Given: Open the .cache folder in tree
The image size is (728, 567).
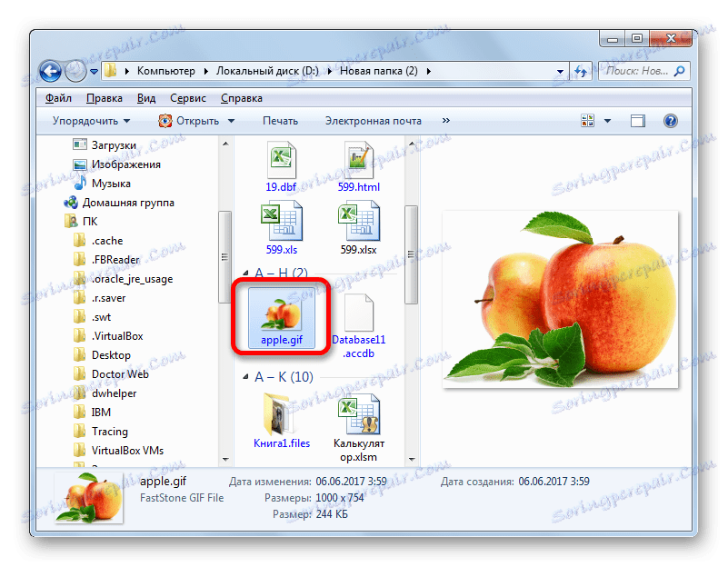Looking at the screenshot, I should point(107,241).
